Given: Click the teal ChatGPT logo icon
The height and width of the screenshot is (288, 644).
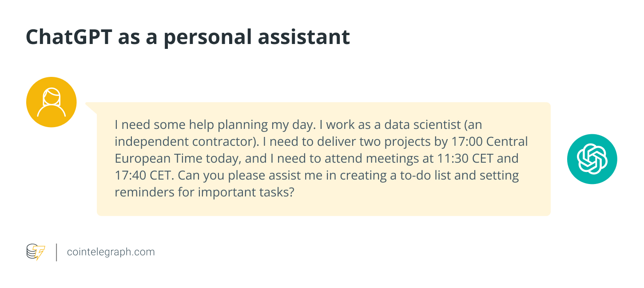Looking at the screenshot, I should pyautogui.click(x=592, y=159).
